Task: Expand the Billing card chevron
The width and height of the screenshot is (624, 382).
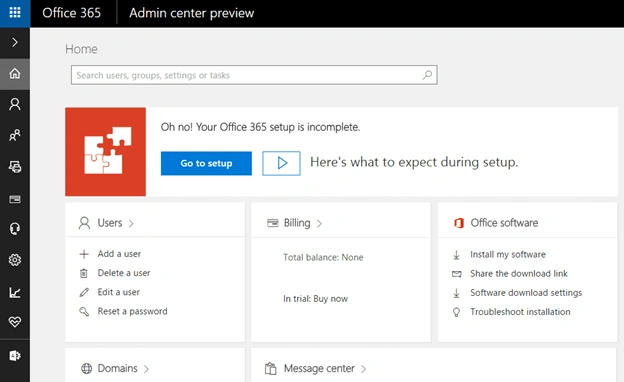Action: [x=319, y=224]
